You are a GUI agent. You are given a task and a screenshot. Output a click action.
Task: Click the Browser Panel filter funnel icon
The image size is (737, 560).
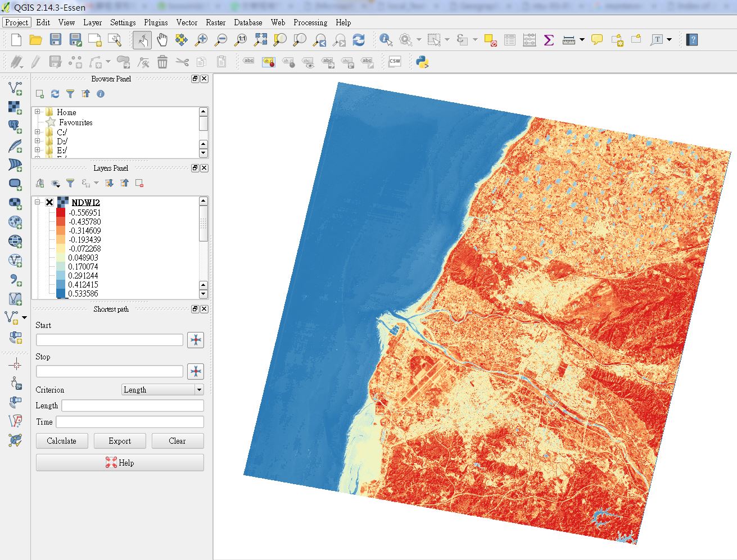(x=70, y=94)
